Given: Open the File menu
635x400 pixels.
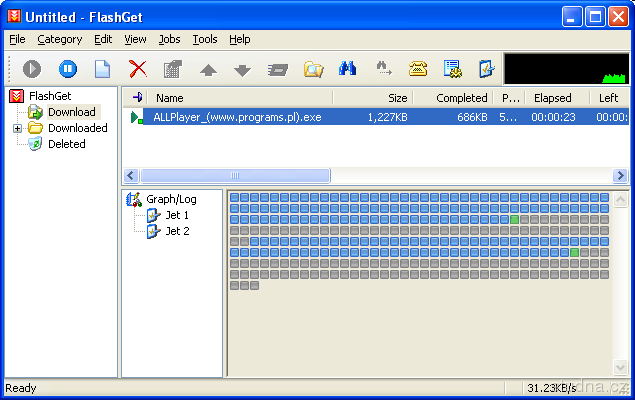Looking at the screenshot, I should tap(17, 39).
